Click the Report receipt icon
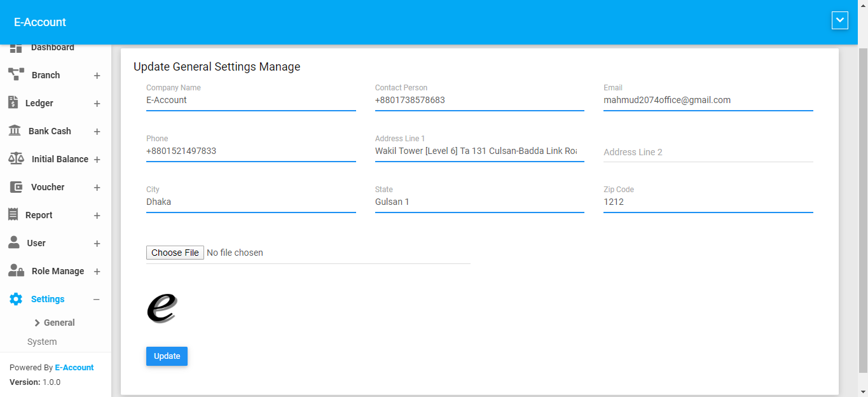The height and width of the screenshot is (397, 868). (x=13, y=215)
